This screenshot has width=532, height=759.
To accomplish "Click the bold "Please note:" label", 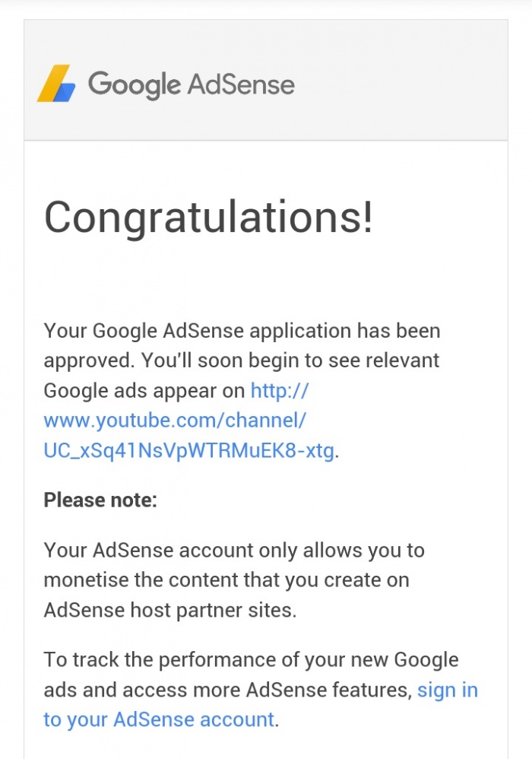I will pos(100,500).
